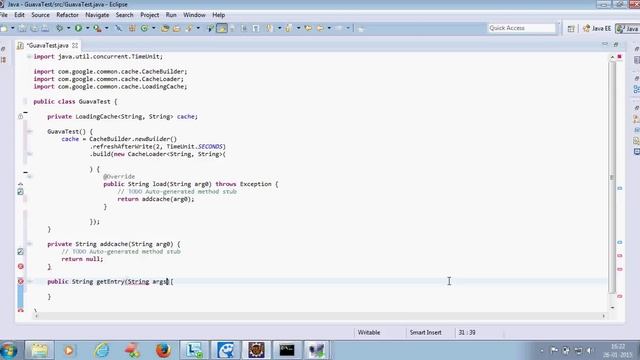This screenshot has width=640, height=360.
Task: Click the Search flashlight toolbar icon
Action: click(189, 28)
